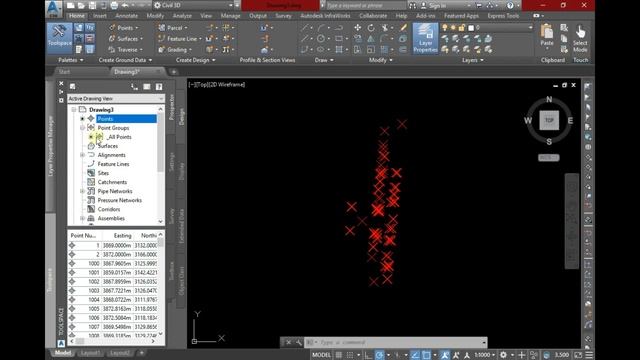Open the workspace switching gear icon in status bar
Viewport: 640px width, 360px height.
click(x=503, y=355)
